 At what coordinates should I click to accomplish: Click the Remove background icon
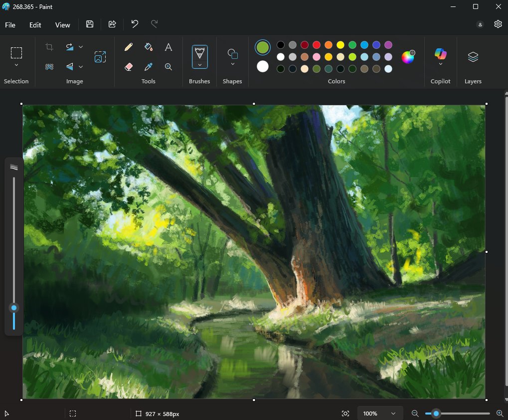pyautogui.click(x=49, y=66)
